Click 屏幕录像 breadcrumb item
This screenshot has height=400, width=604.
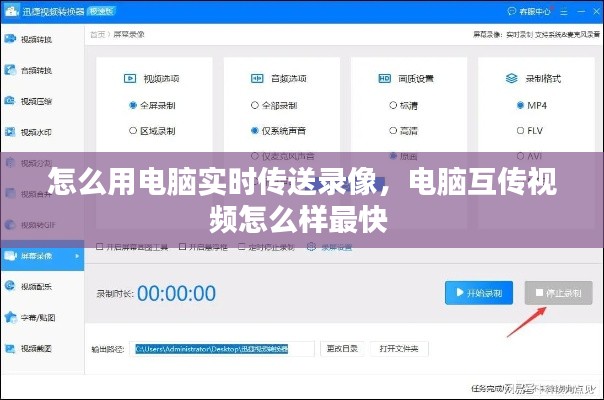[129, 35]
